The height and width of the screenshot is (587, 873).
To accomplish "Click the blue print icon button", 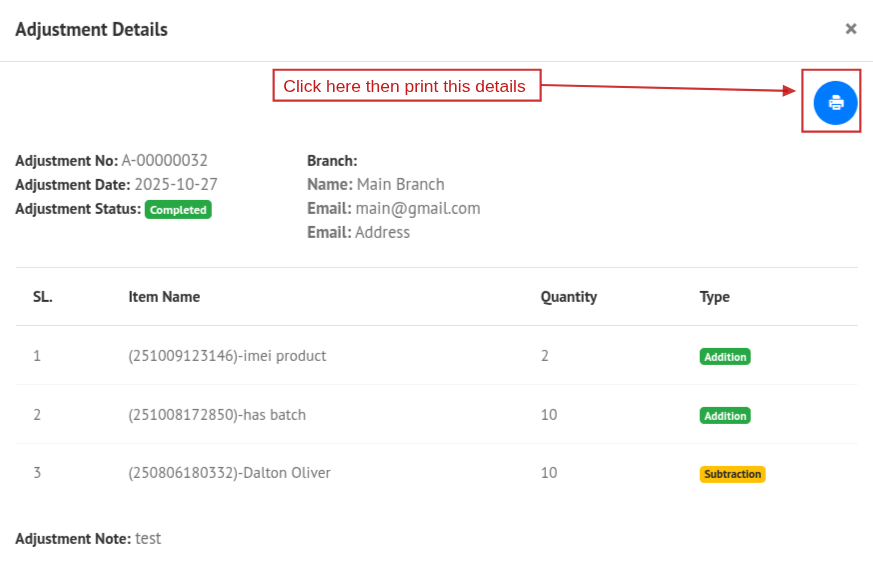I will [835, 102].
